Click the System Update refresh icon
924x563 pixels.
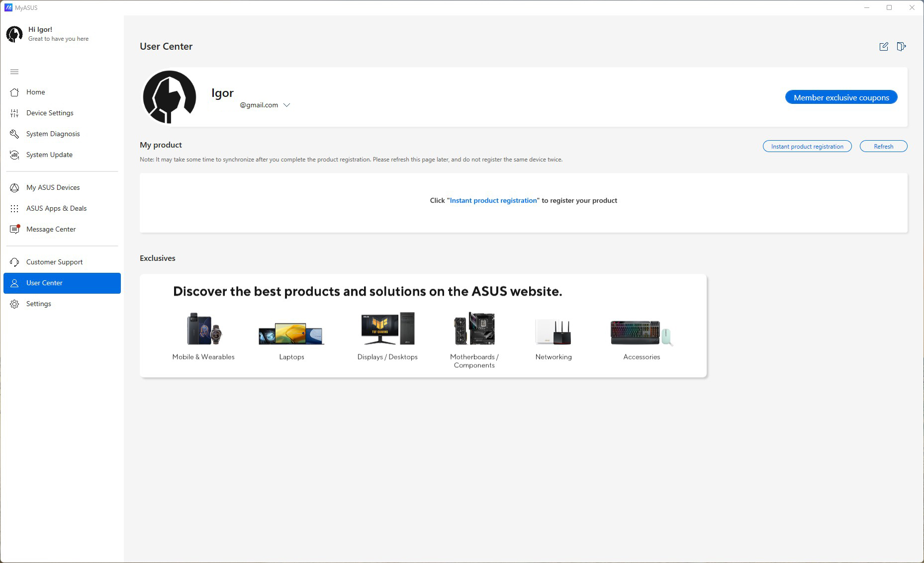point(14,155)
